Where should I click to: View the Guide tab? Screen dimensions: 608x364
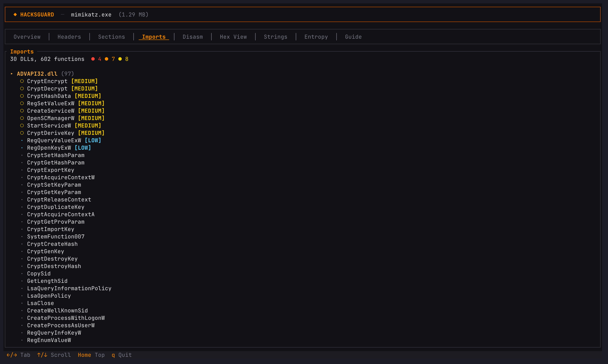(353, 37)
